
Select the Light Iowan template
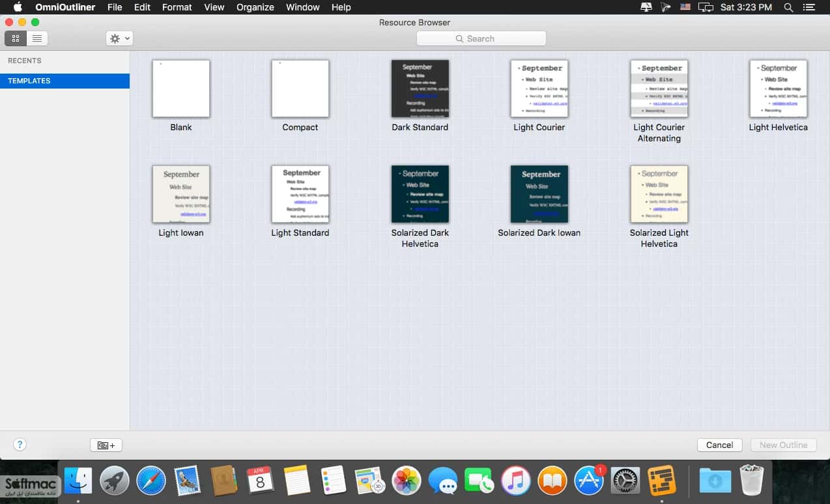181,194
